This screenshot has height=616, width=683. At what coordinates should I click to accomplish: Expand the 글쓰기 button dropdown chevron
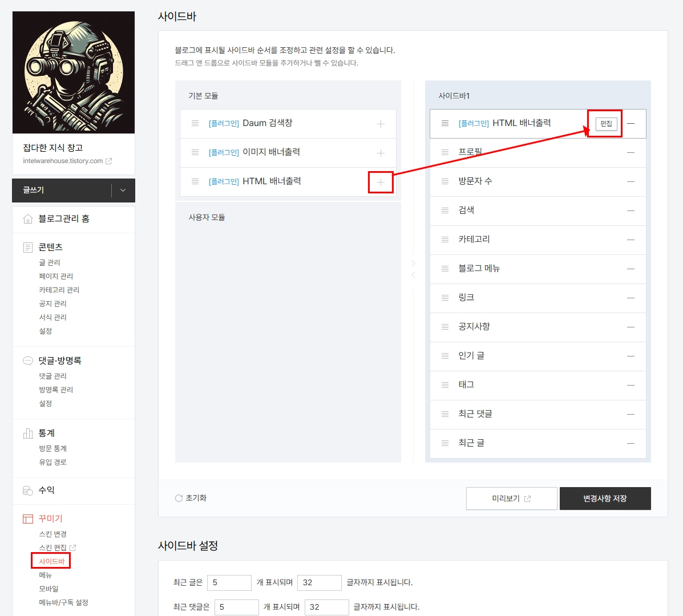123,191
